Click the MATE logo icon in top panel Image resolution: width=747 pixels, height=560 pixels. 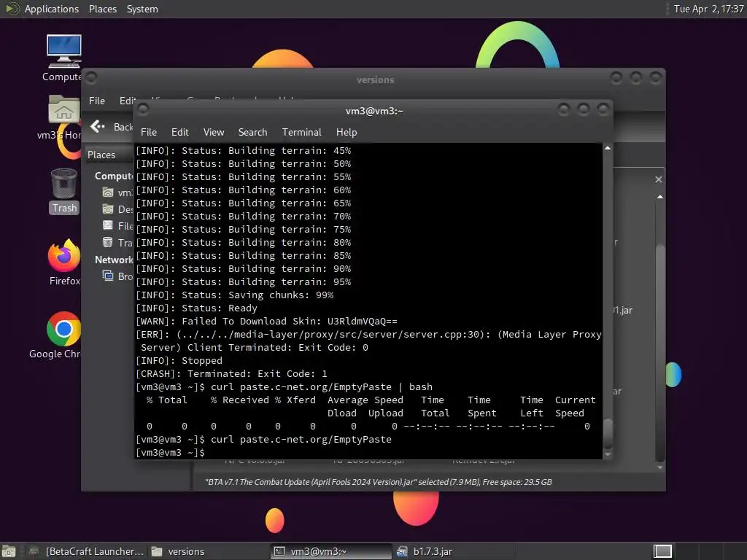pyautogui.click(x=12, y=9)
